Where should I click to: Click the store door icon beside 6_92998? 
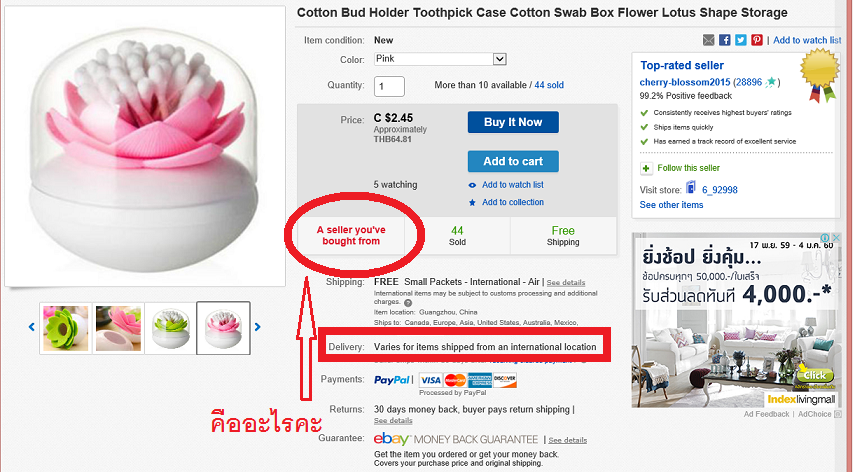(x=691, y=187)
